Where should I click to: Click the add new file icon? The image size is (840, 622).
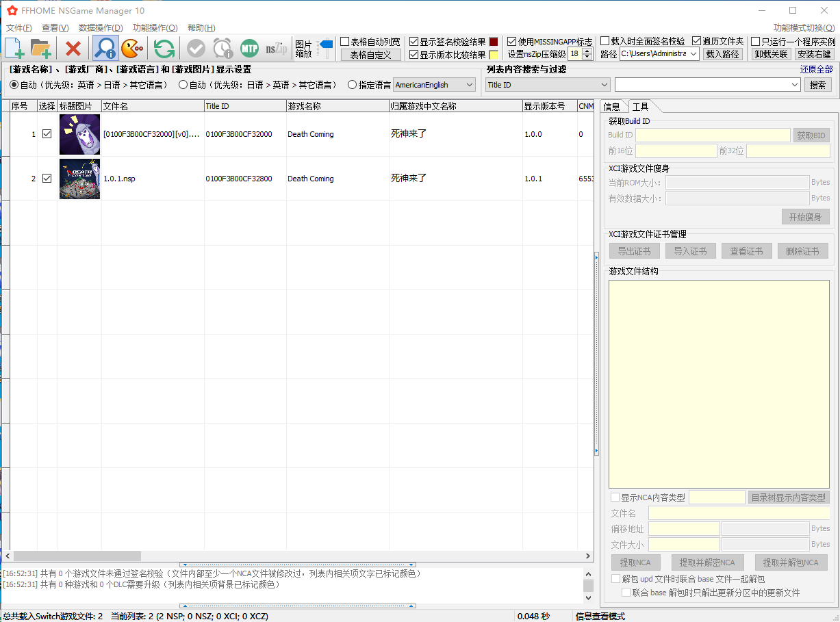15,49
